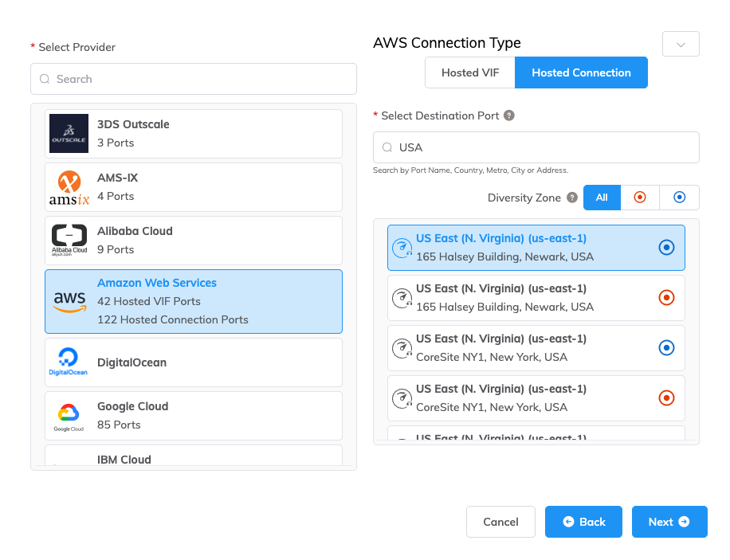
Task: Click the Next button
Action: 669,522
